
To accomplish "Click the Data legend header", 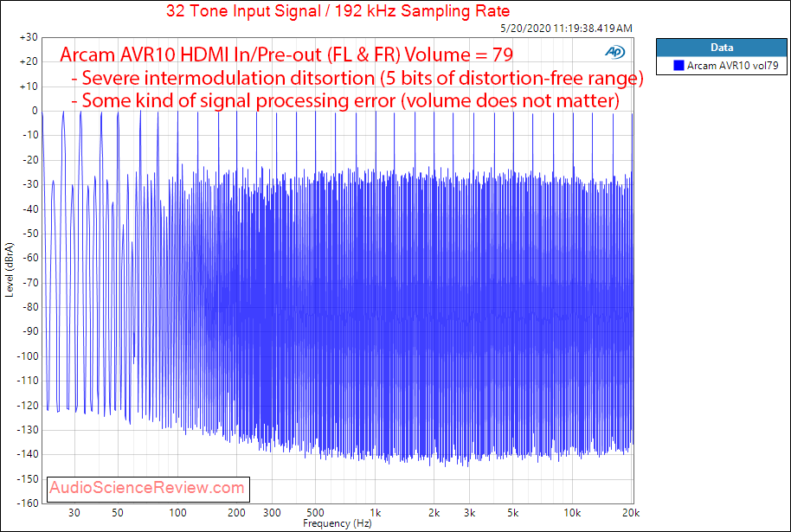I will 722,48.
